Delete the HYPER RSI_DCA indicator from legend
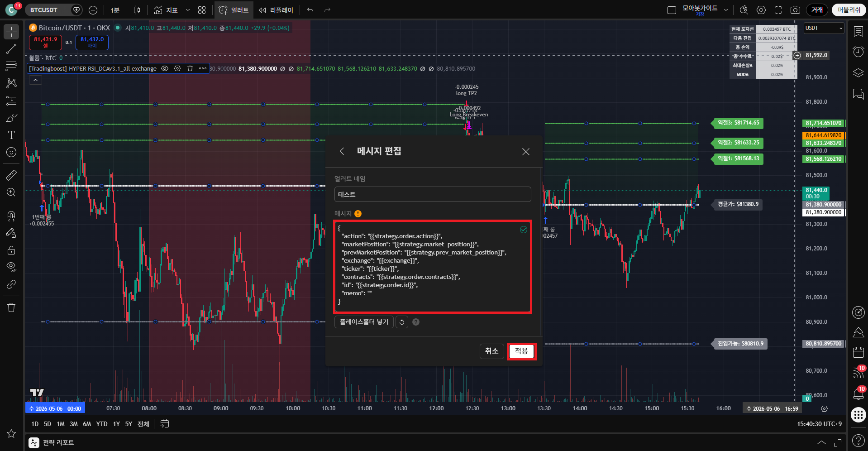 190,68
